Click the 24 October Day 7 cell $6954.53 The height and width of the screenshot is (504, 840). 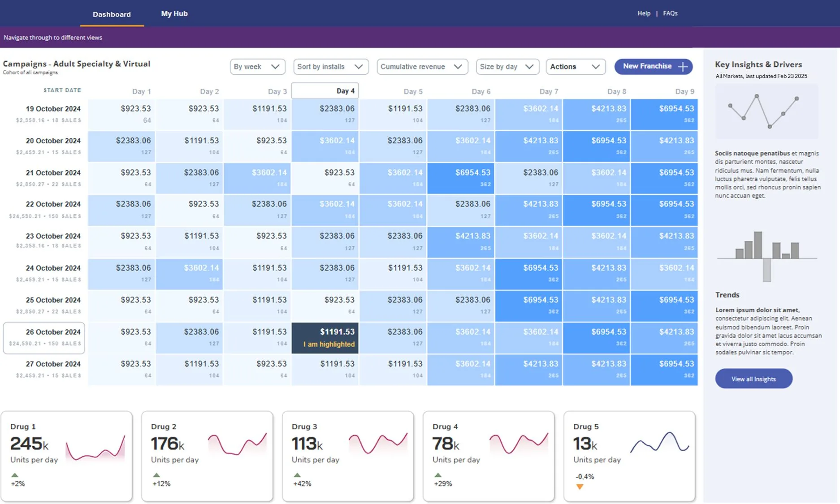[528, 274]
